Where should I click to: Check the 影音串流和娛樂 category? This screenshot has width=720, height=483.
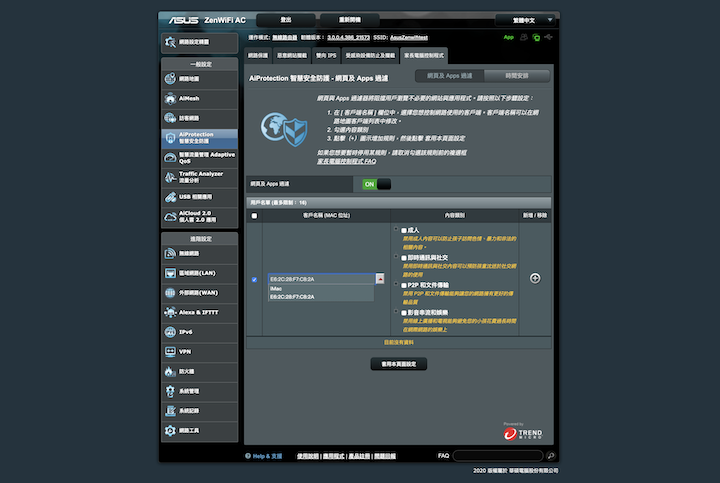coord(404,313)
